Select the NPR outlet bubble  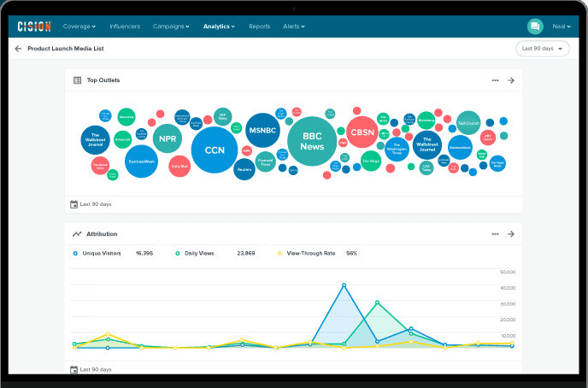(x=168, y=138)
